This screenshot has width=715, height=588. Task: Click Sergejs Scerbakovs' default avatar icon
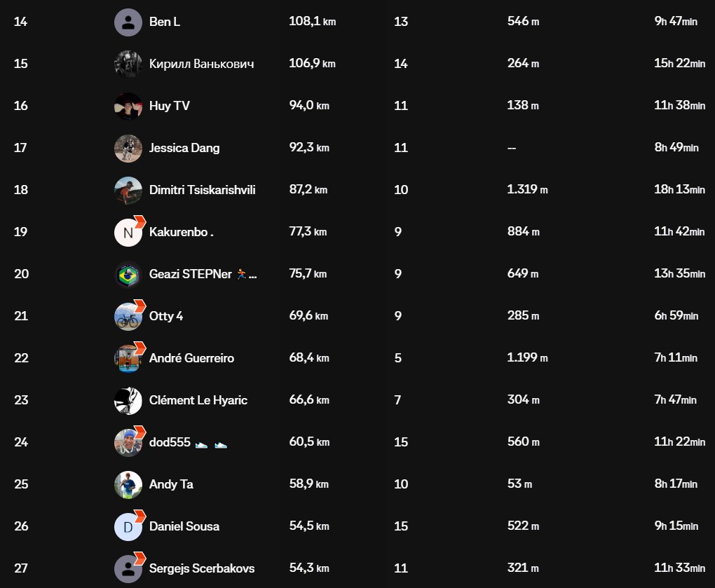click(128, 568)
